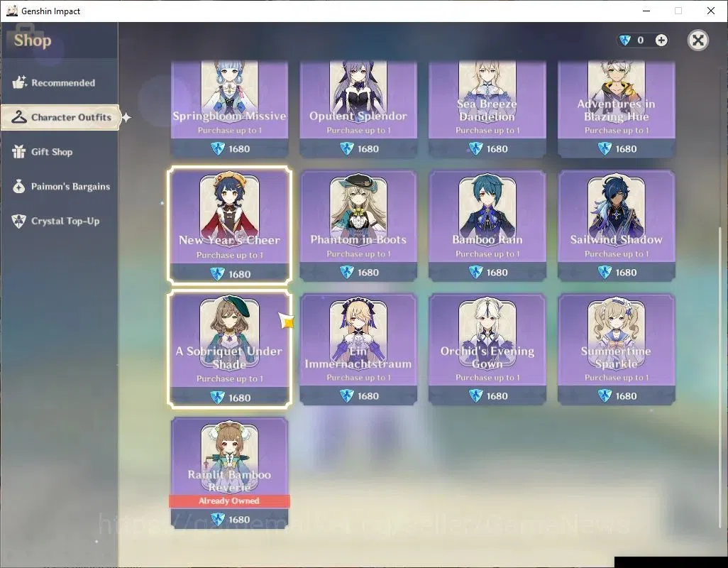The height and width of the screenshot is (568, 728).
Task: Select the Rainlit Bamboo Reverie outfit
Action: coord(229,473)
